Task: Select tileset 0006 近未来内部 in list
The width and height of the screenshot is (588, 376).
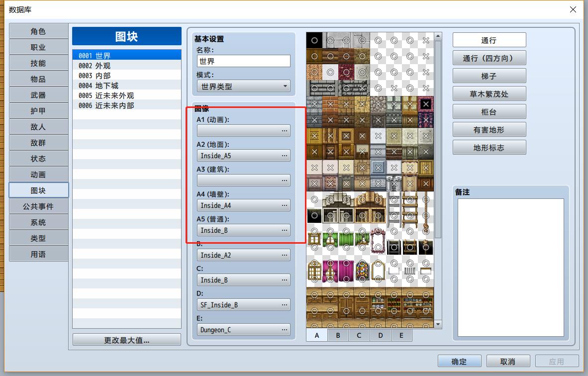Action: click(127, 105)
